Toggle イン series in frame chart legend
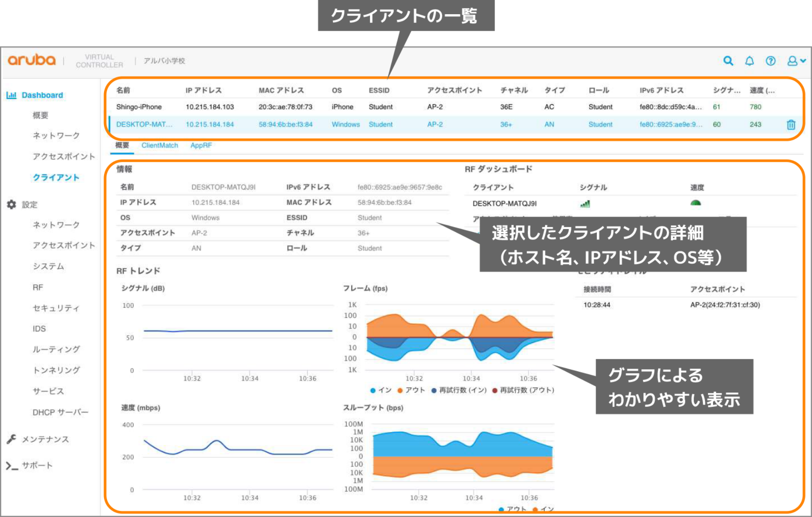Image resolution: width=812 pixels, height=517 pixels. point(381,390)
